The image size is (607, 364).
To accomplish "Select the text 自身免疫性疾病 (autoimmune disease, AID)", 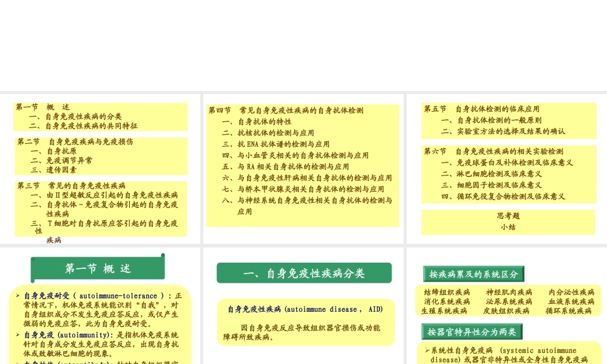I will pyautogui.click(x=305, y=309).
